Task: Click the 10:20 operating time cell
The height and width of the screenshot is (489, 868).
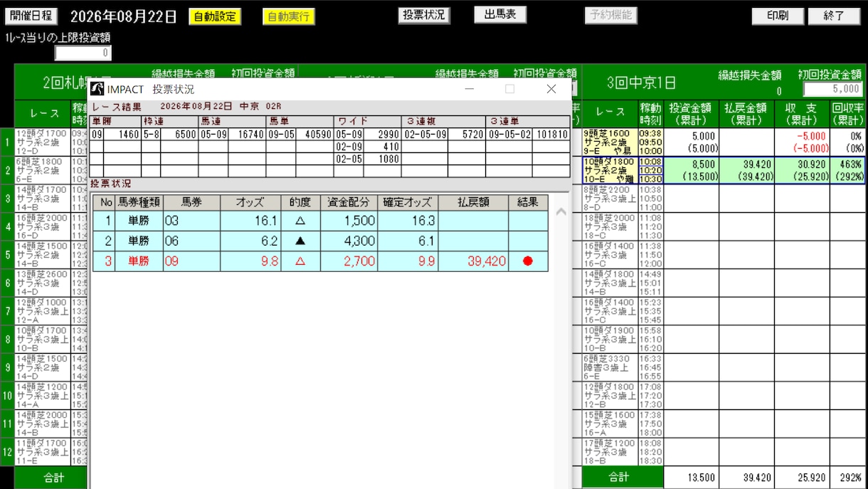Action: (x=650, y=171)
